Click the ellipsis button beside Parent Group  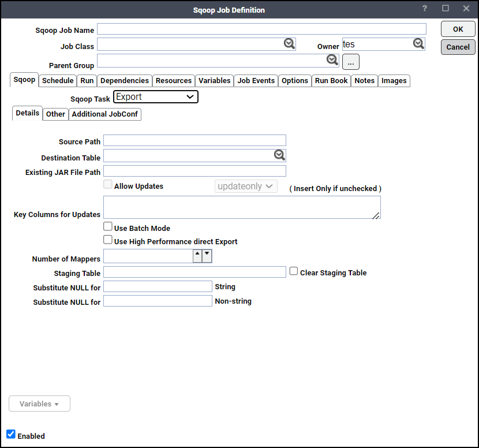tap(351, 62)
